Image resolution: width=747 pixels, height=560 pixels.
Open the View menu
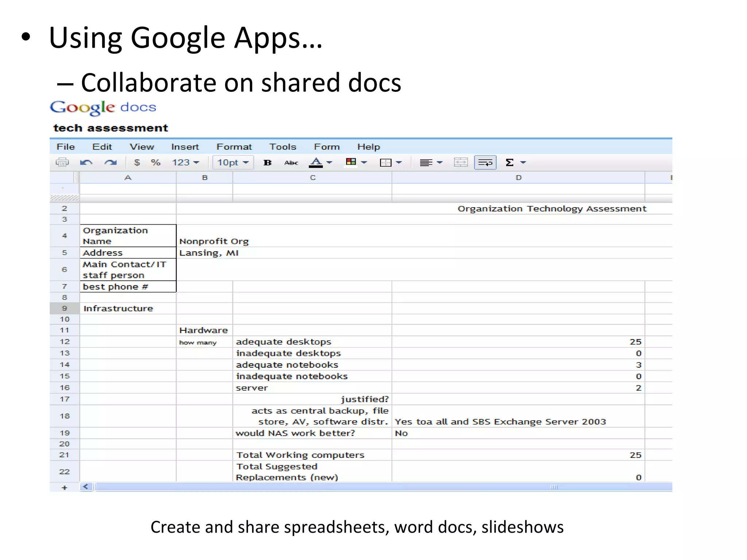coord(142,147)
